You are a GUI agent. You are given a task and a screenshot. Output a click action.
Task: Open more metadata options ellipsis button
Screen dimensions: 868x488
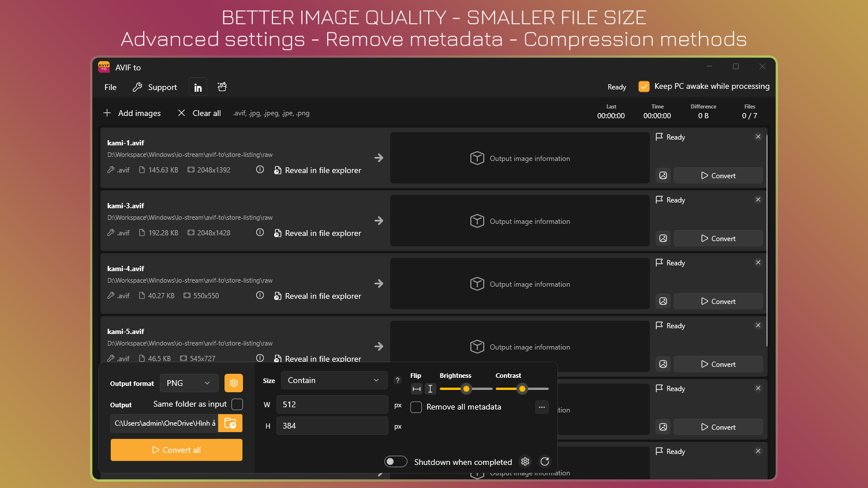tap(541, 407)
